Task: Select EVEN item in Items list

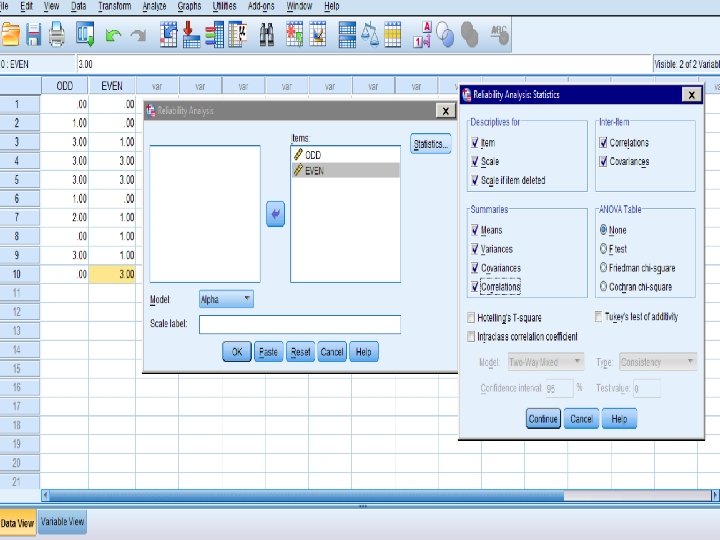Action: (345, 170)
